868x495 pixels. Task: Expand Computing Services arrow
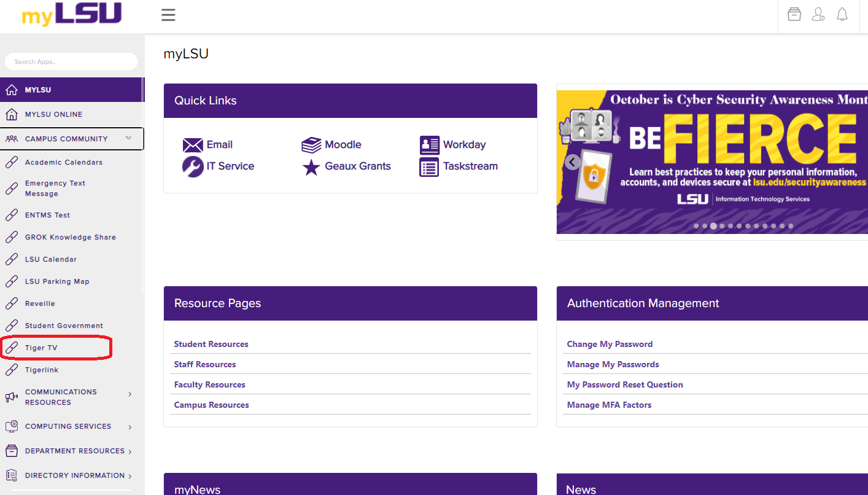(130, 427)
